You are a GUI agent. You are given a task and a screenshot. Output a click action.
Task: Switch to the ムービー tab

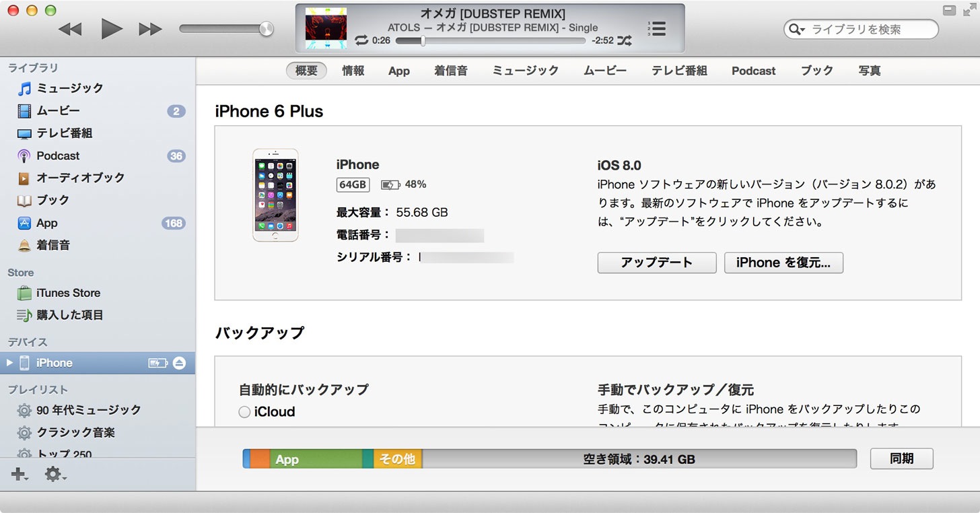tap(605, 71)
